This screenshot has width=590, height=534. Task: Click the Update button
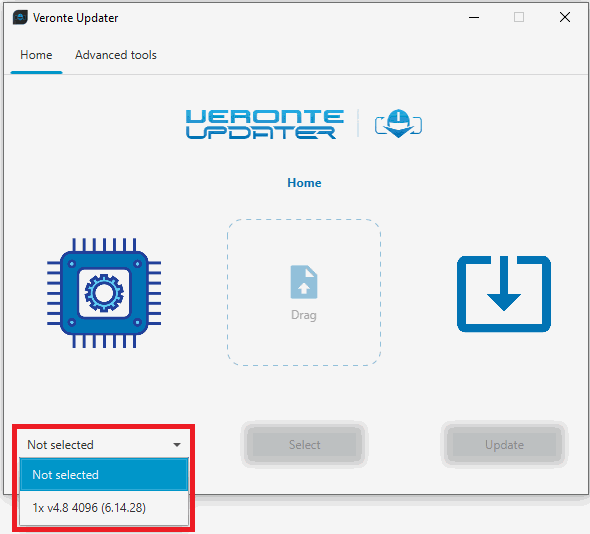pos(504,445)
